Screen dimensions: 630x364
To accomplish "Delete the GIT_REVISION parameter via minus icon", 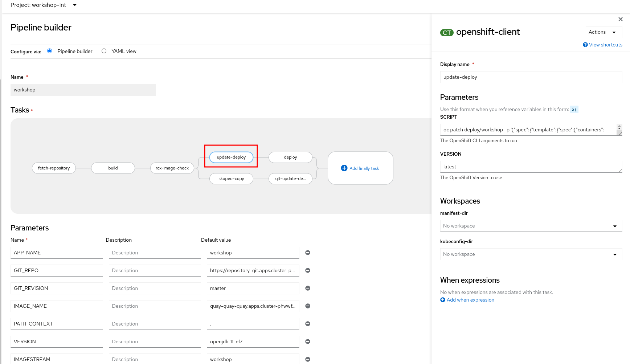I will point(308,288).
